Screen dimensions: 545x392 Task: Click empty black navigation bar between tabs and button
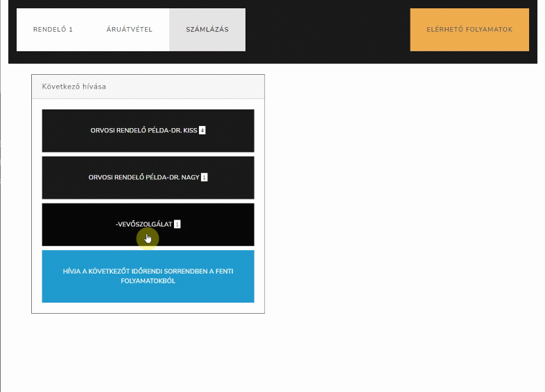[326, 30]
